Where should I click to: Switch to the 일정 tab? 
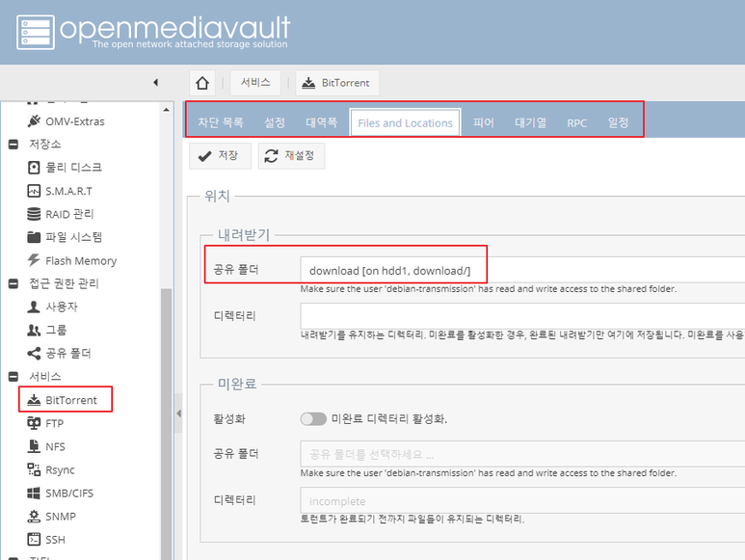coord(618,122)
